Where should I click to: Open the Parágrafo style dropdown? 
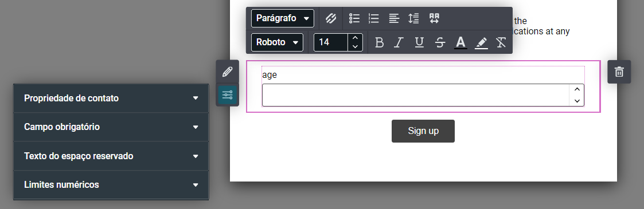tap(283, 18)
